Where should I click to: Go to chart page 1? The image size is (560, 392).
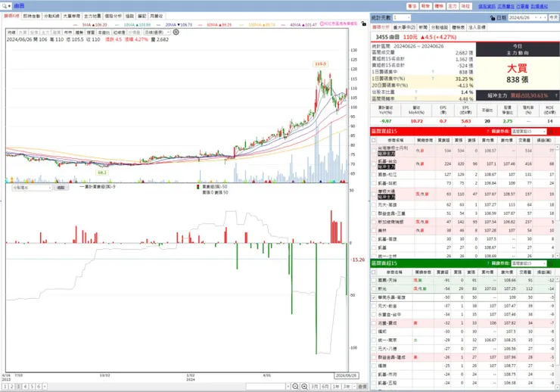5,386
